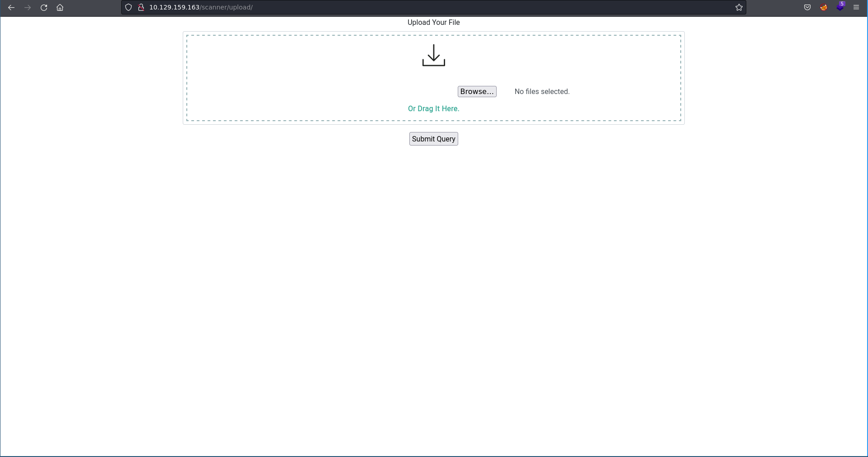The width and height of the screenshot is (868, 457).
Task: Click the Submit Query button
Action: pyautogui.click(x=433, y=139)
